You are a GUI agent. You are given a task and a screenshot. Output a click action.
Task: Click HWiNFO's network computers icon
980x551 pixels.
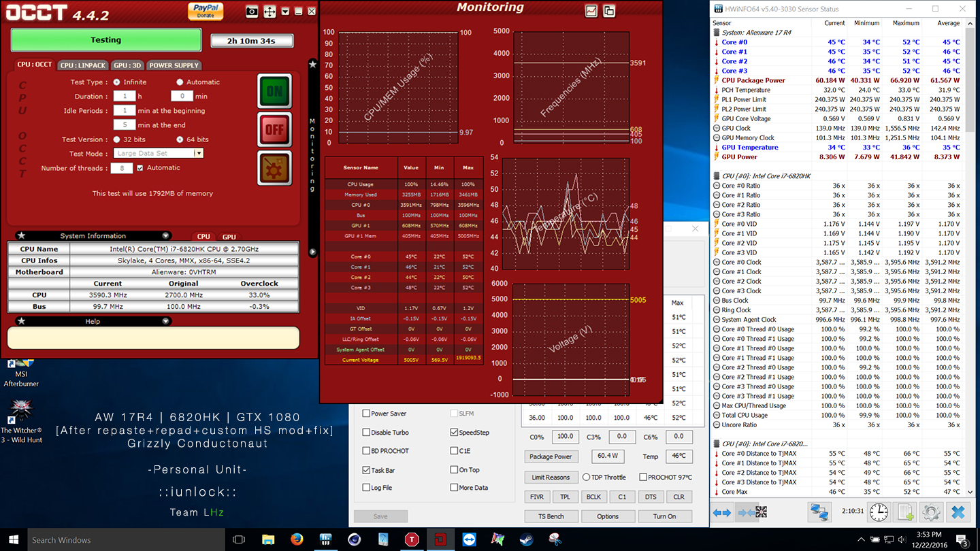[x=819, y=512]
